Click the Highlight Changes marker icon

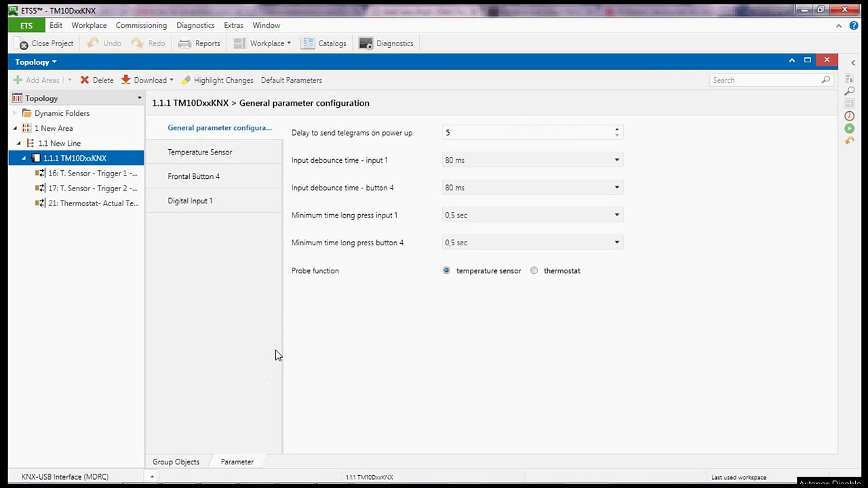[186, 80]
